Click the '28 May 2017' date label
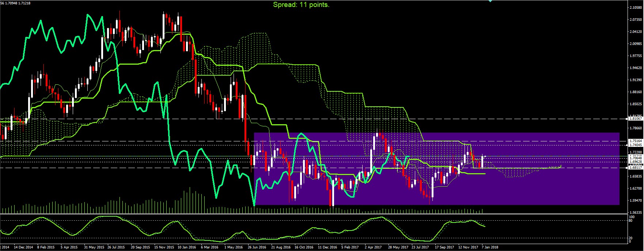The height and width of the screenshot is (251, 644). pos(398,247)
